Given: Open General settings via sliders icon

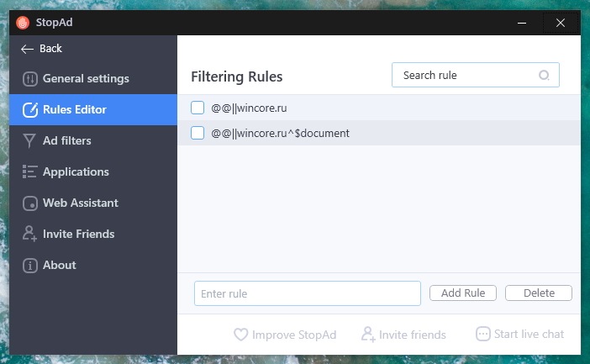Looking at the screenshot, I should tap(29, 79).
